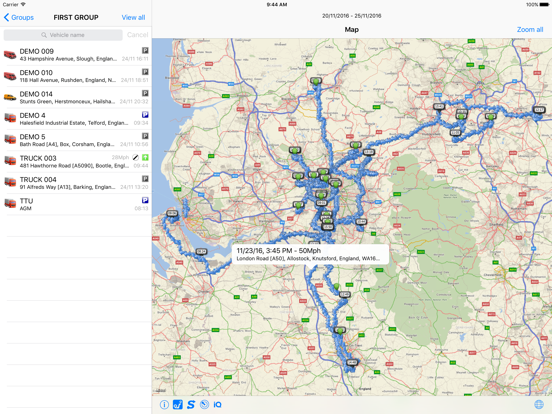
Task: Tap the time marker at the map's right edge
Action: pyautogui.click(x=539, y=110)
